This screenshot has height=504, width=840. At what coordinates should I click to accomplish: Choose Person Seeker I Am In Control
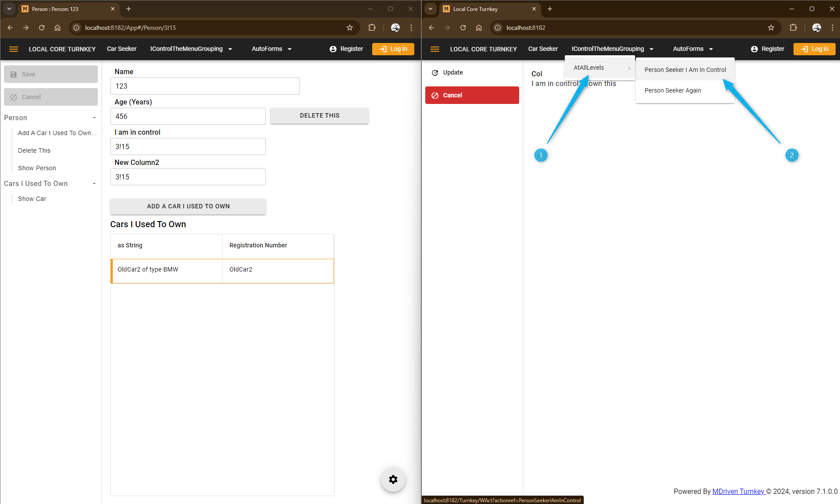[685, 70]
